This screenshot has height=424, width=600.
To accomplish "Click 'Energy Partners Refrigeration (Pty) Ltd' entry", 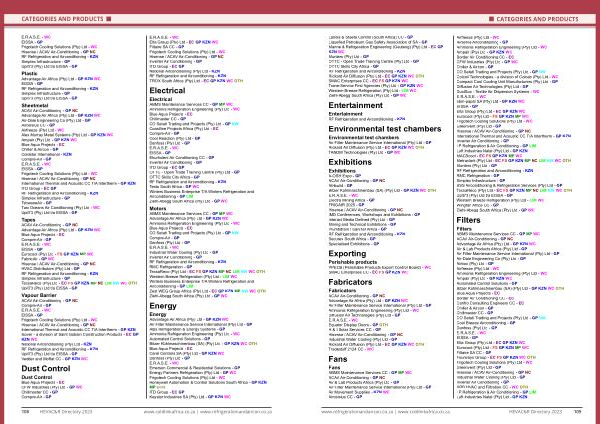I will point(194,373).
